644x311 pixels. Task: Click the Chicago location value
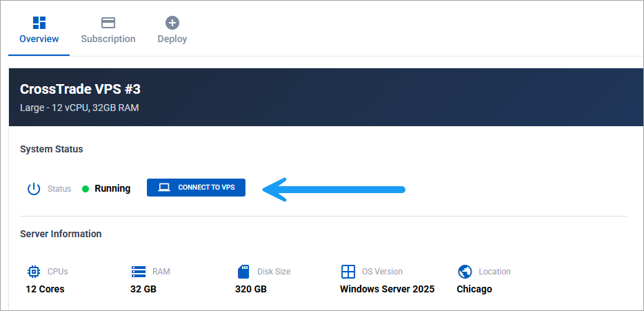[474, 289]
